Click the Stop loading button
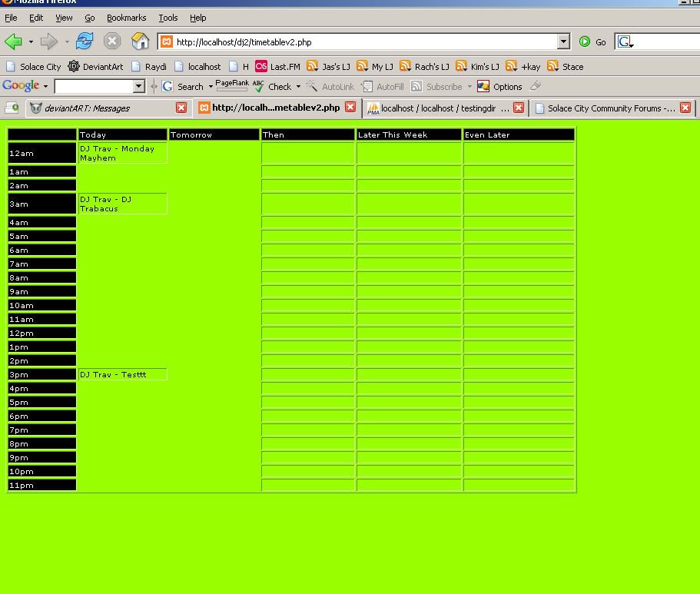The width and height of the screenshot is (700, 594). (112, 41)
